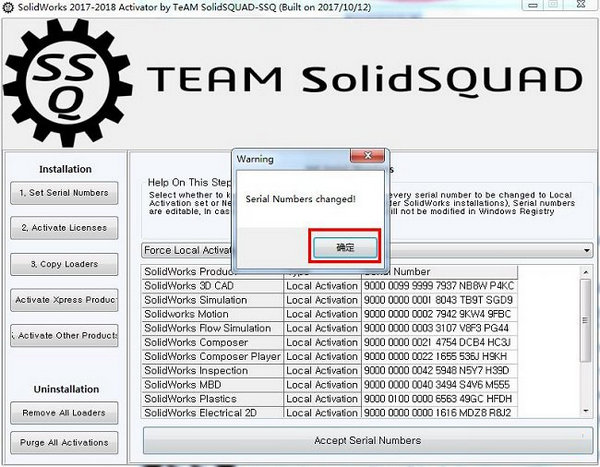Confirm the Warning dialog with 确定 button
The image size is (600, 467).
click(345, 248)
